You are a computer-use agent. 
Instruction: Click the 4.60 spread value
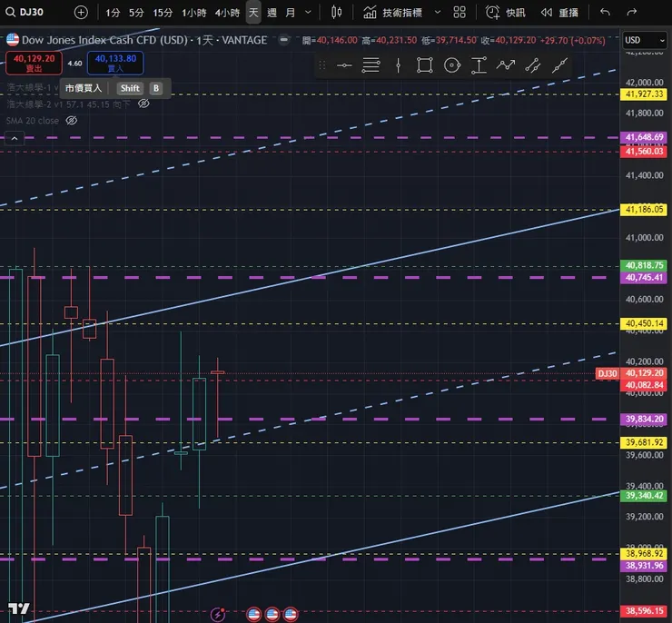tap(74, 64)
